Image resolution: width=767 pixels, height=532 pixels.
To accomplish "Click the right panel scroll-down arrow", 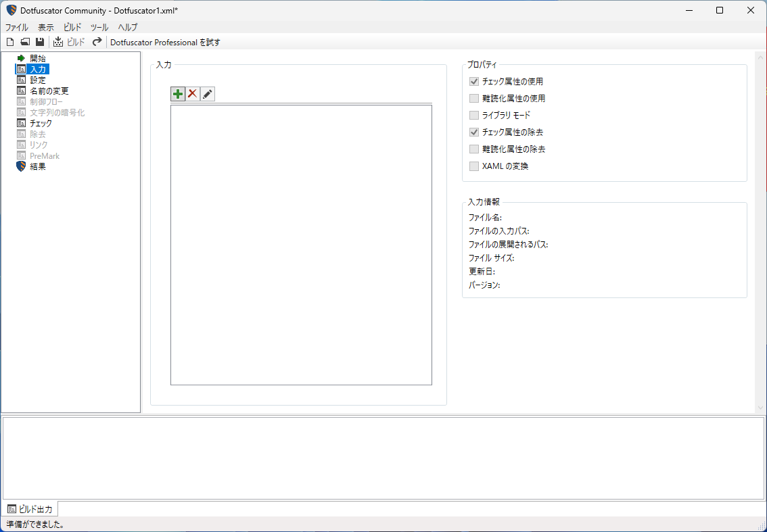I will [760, 408].
